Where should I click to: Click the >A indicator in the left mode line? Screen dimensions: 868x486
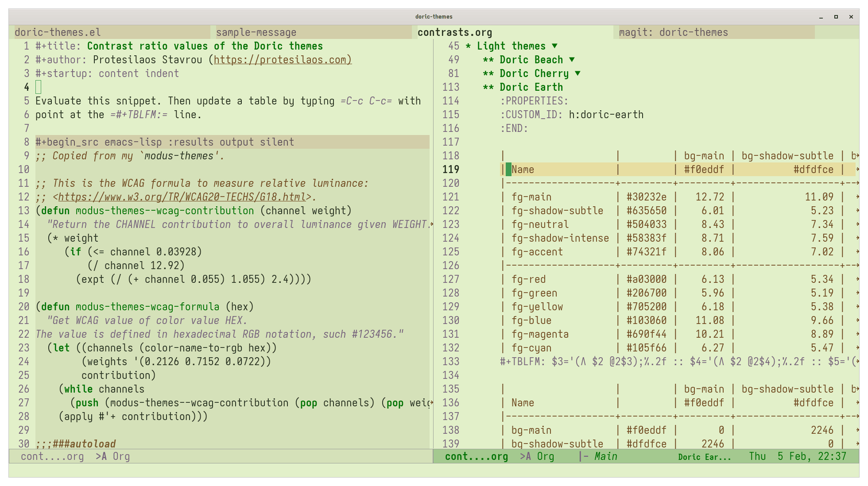101,456
